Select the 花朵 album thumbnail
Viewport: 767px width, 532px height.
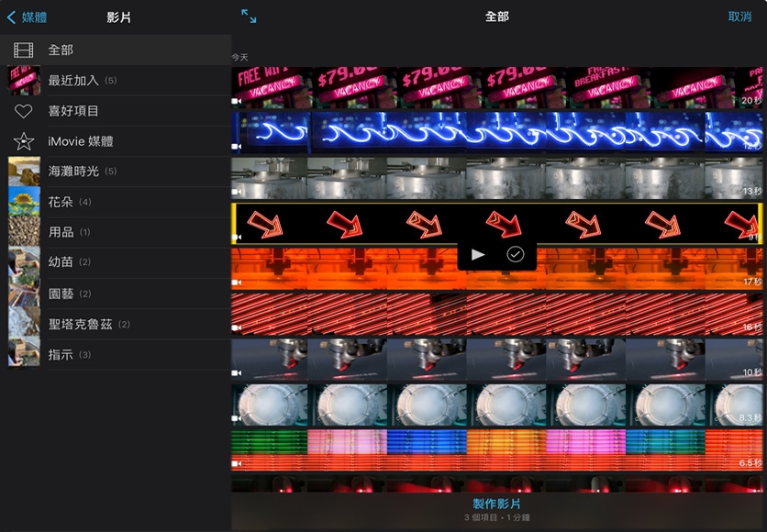[24, 202]
